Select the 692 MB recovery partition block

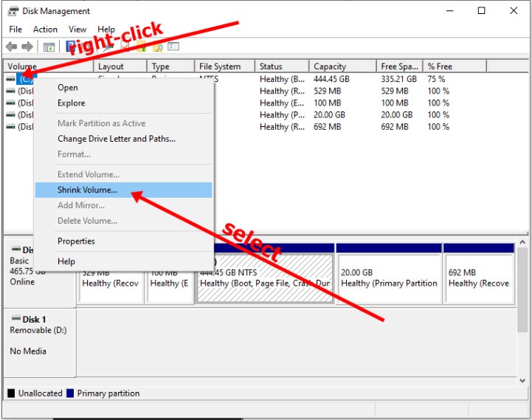[x=479, y=278]
